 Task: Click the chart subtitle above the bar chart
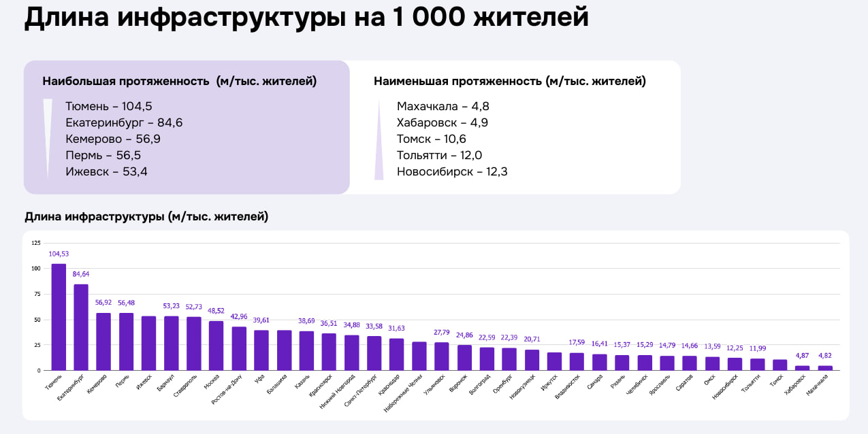tap(146, 217)
